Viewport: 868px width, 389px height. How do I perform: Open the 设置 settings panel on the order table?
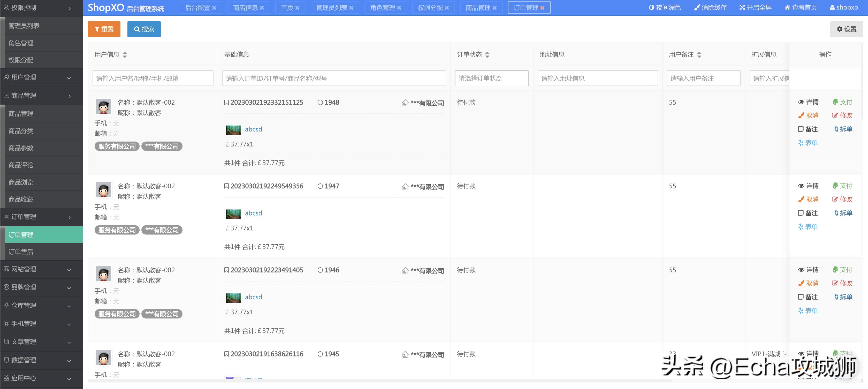pyautogui.click(x=847, y=29)
